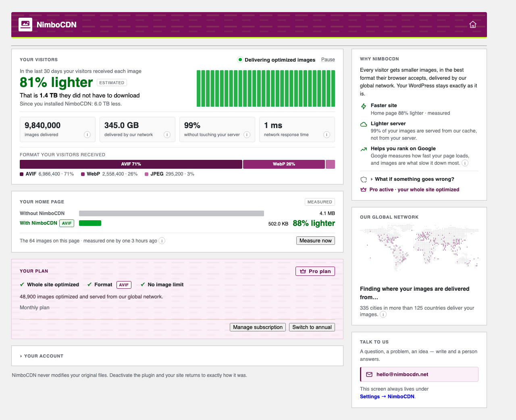Click the checkmark beside No image limit

[143, 284]
